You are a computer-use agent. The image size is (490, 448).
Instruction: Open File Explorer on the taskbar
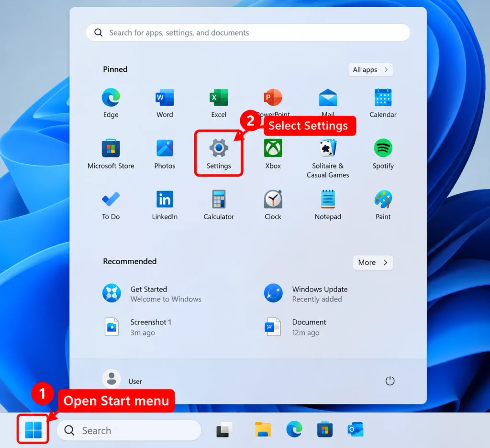click(x=263, y=429)
